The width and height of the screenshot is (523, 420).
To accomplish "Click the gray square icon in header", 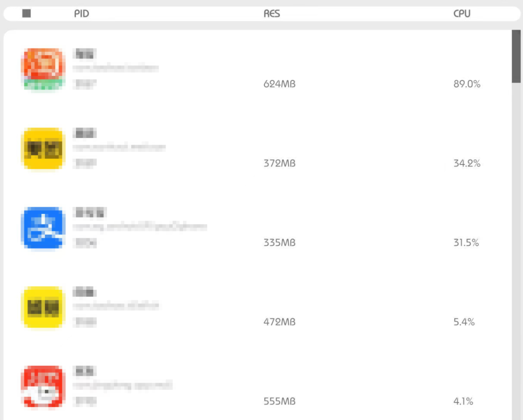I will [x=26, y=14].
